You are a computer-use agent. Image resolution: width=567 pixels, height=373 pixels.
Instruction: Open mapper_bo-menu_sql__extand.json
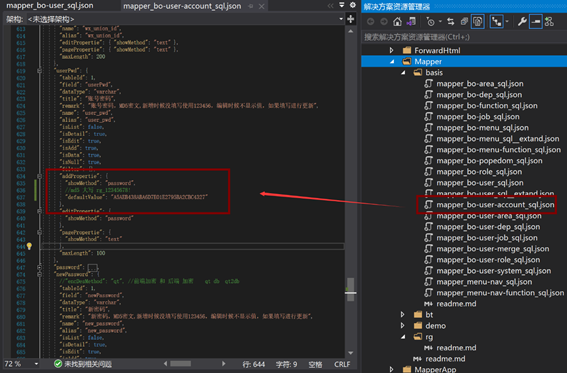[498, 139]
